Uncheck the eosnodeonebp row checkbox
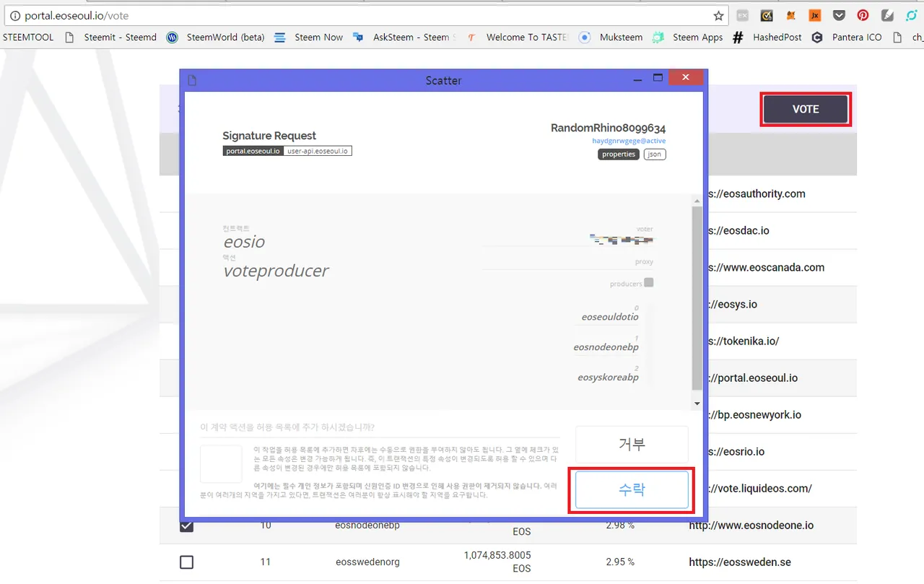This screenshot has width=924, height=584. pyautogui.click(x=186, y=525)
